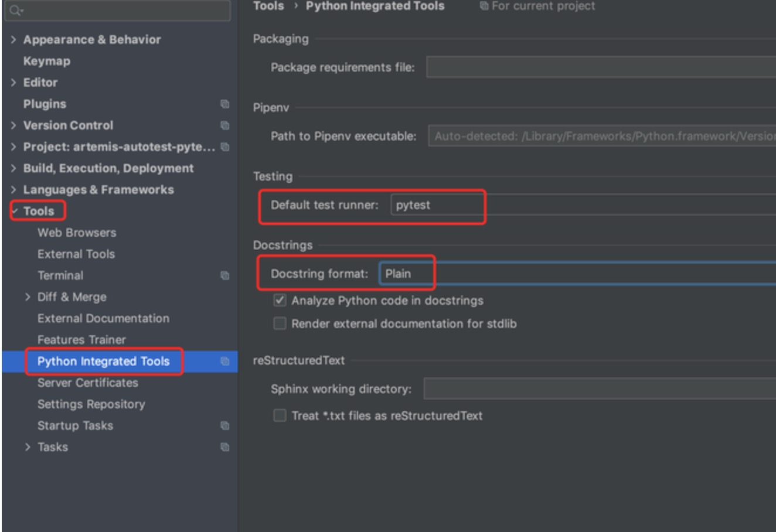Click the per-project icon beside Python Integrated Tools
The width and height of the screenshot is (776, 532).
point(224,362)
